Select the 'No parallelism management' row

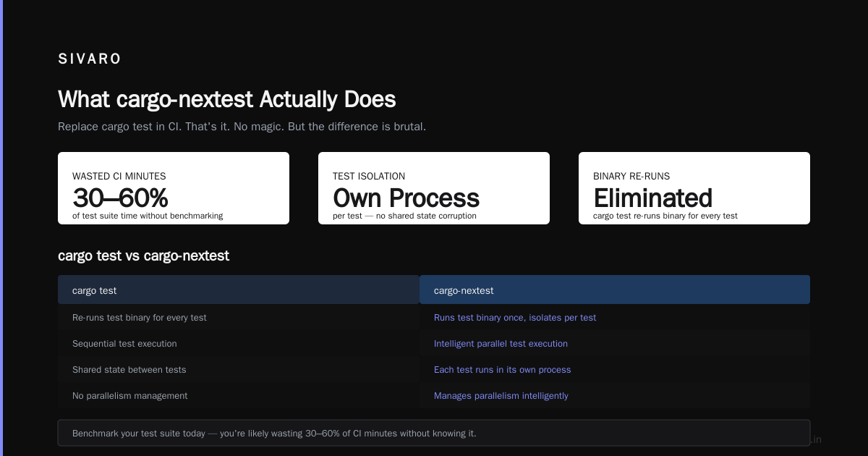239,395
